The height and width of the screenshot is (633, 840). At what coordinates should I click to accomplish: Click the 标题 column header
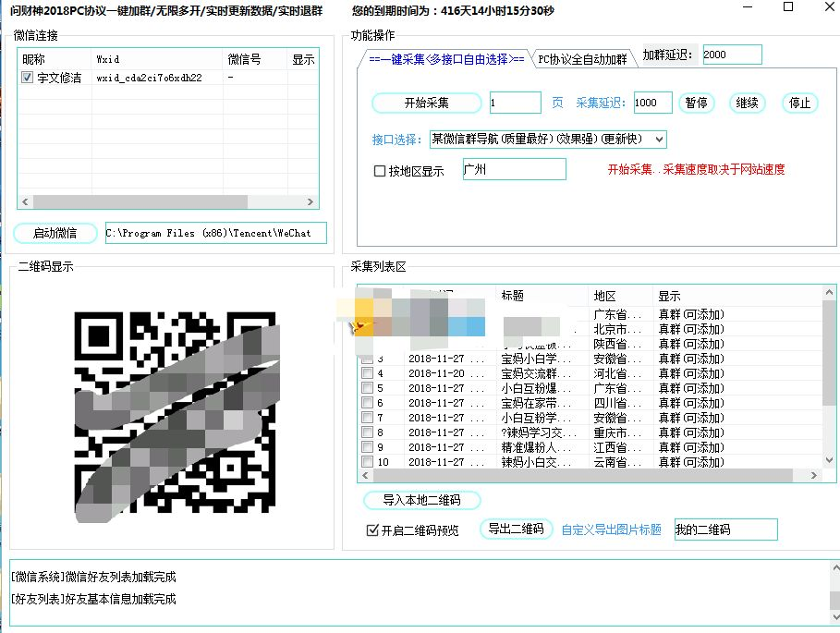tap(542, 296)
